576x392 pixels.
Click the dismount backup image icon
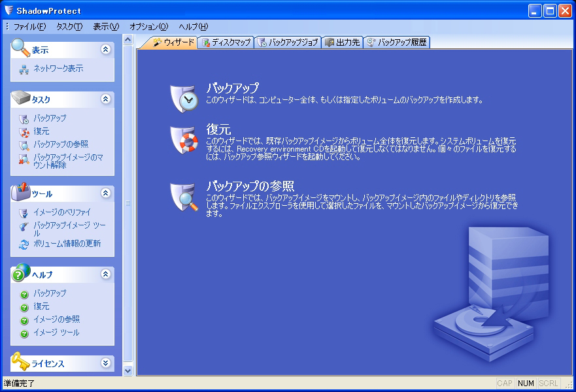click(24, 159)
